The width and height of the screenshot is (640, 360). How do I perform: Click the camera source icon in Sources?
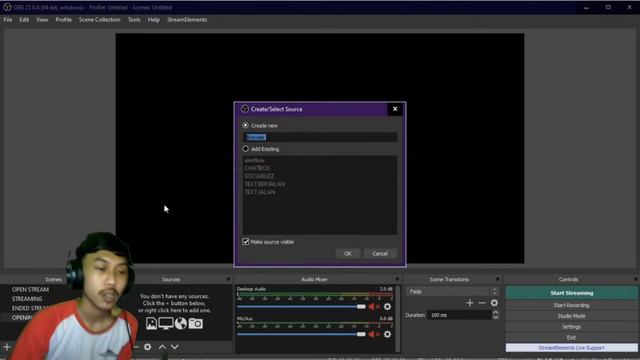196,323
